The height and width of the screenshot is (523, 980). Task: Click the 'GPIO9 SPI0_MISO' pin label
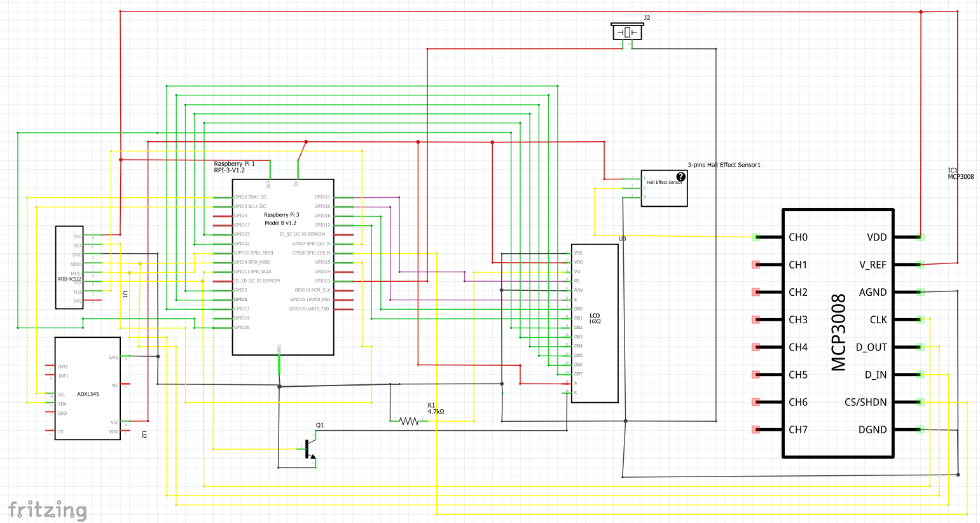tap(252, 262)
